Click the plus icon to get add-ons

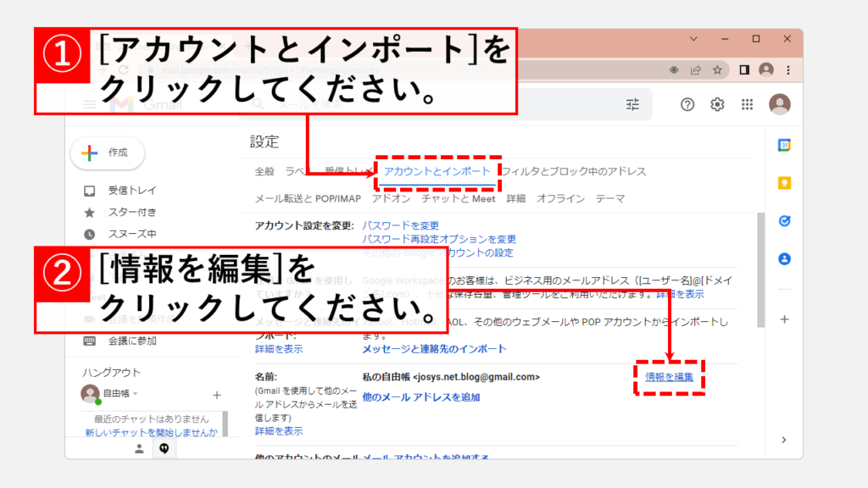click(784, 319)
